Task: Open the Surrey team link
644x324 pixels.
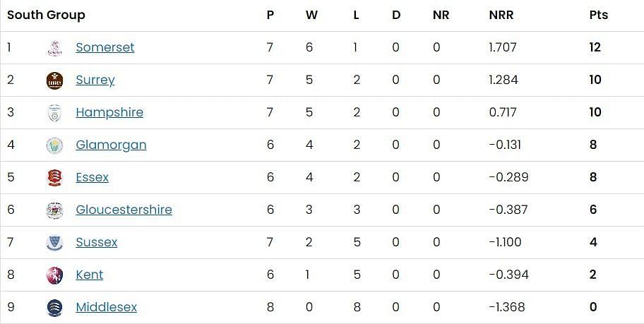Action: tap(95, 80)
